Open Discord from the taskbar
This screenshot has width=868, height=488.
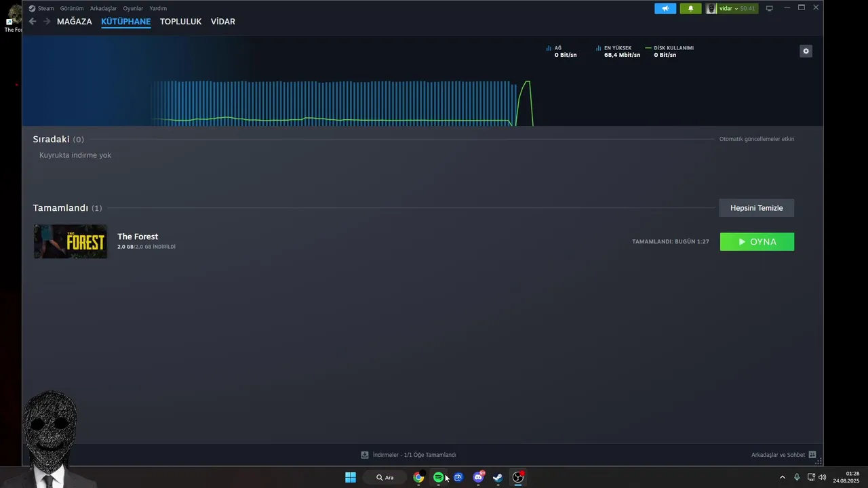pyautogui.click(x=478, y=477)
